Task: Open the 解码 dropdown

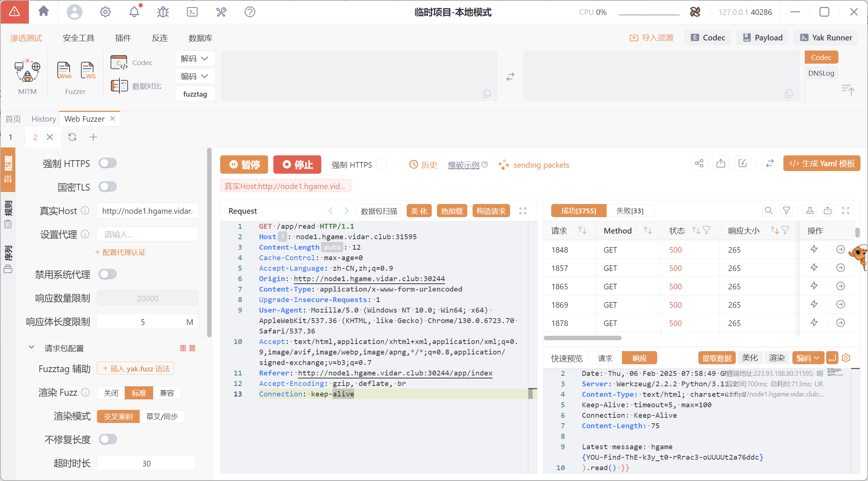Action: (x=195, y=58)
